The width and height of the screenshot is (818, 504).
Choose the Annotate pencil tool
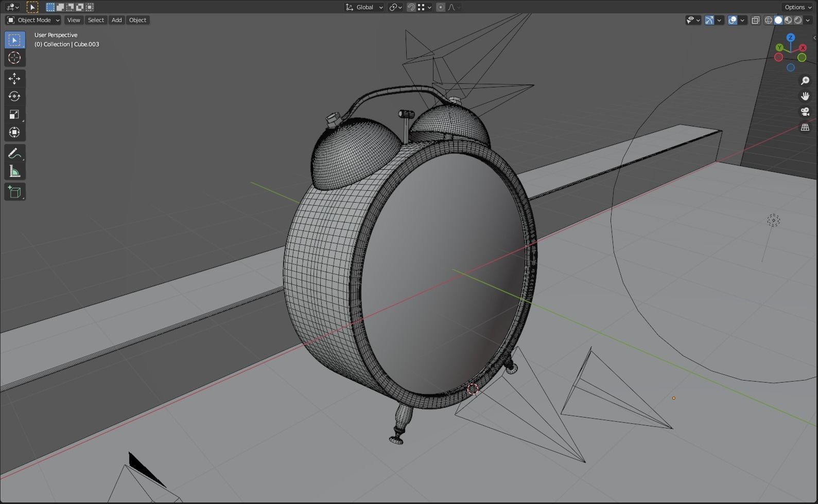click(x=14, y=153)
